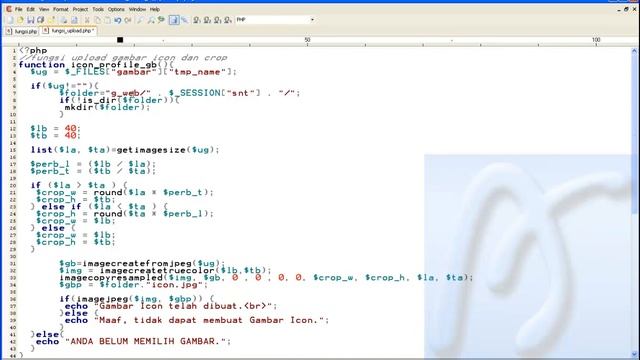Viewport: 640px width, 360px height.
Task: Click the Cut scissors icon
Action: click(x=87, y=20)
